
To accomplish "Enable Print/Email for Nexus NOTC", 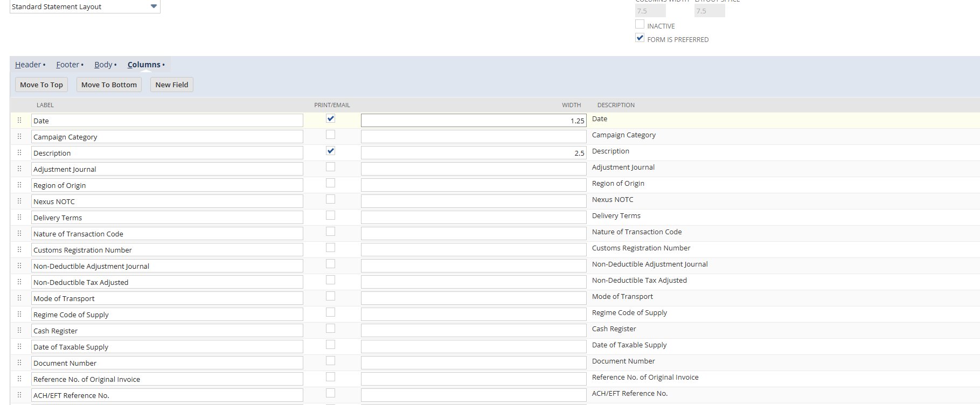I will [x=330, y=199].
